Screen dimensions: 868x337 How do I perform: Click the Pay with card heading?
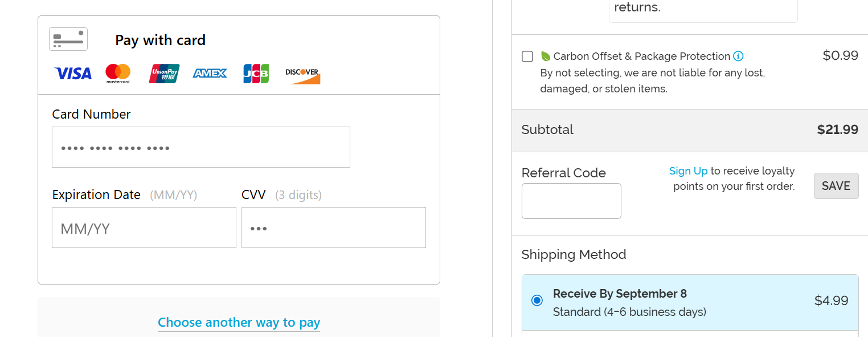point(160,40)
